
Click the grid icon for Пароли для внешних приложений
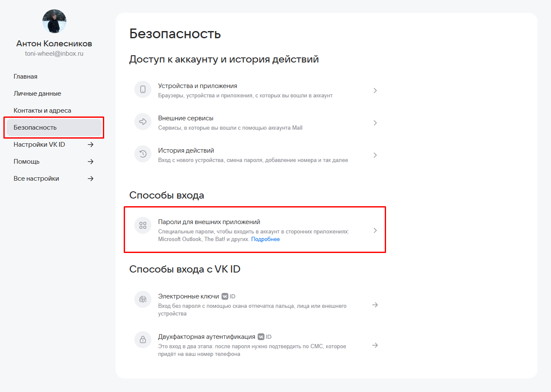pyautogui.click(x=143, y=225)
